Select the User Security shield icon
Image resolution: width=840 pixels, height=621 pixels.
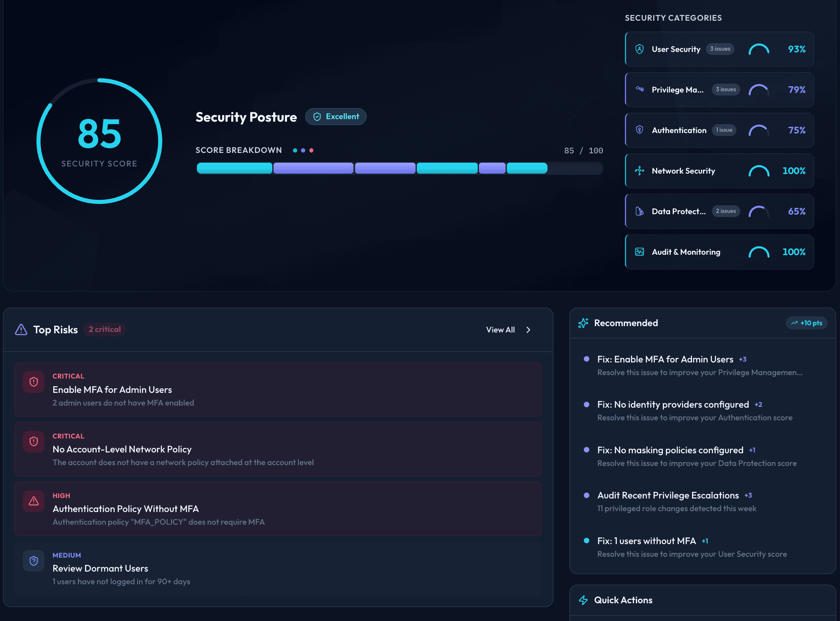(x=639, y=49)
